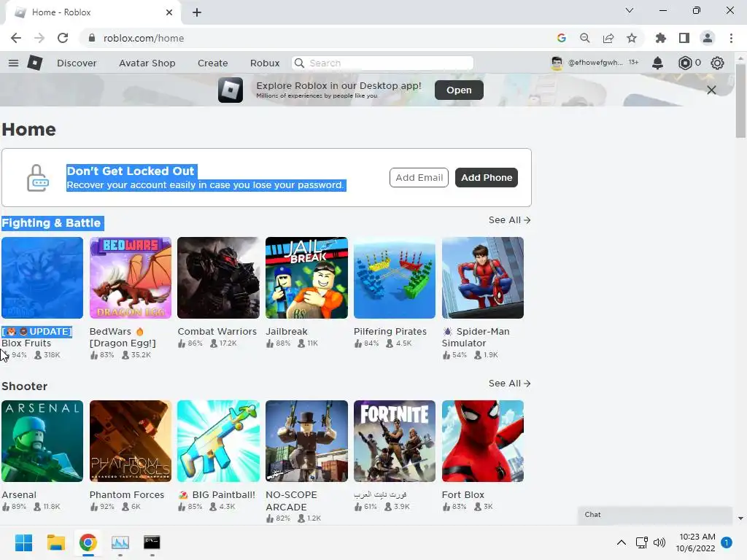Click the zoom magnifier in the address bar

pyautogui.click(x=585, y=38)
